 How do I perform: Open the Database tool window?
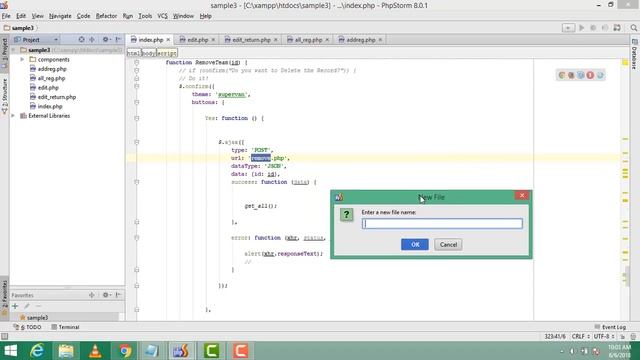[x=634, y=54]
